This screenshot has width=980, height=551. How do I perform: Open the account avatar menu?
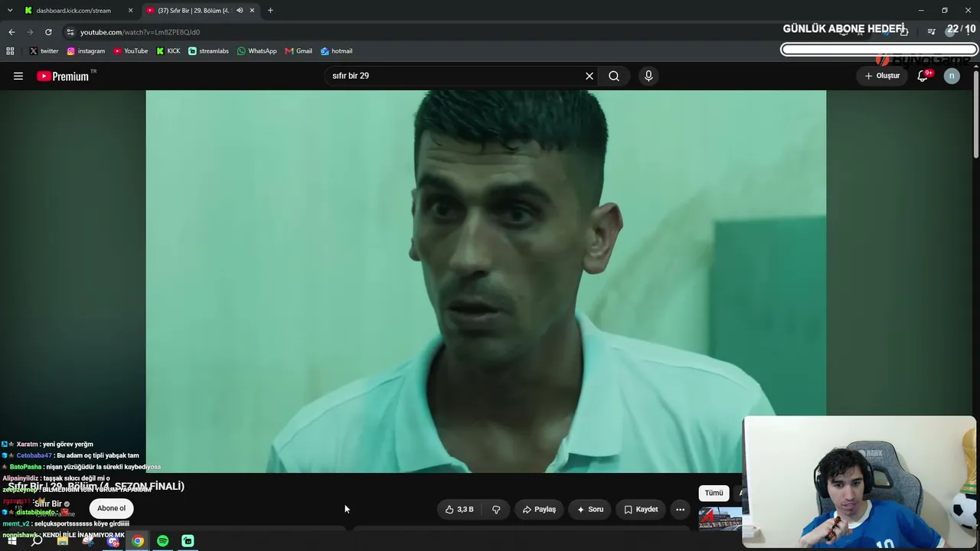(x=952, y=76)
